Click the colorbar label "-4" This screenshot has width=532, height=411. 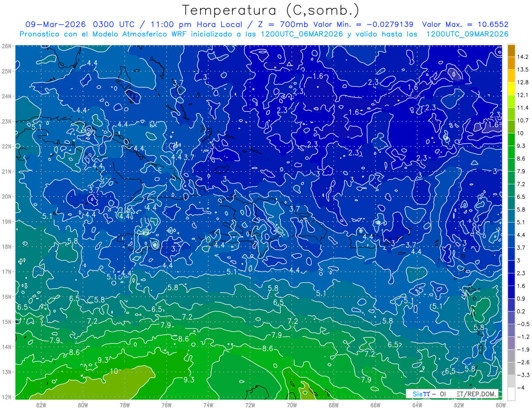[521, 388]
